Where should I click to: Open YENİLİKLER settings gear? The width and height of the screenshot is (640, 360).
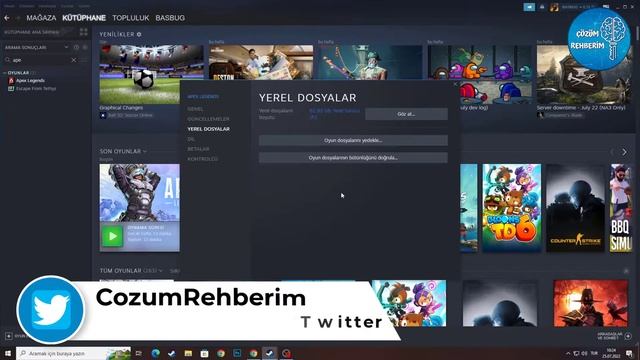coord(139,34)
